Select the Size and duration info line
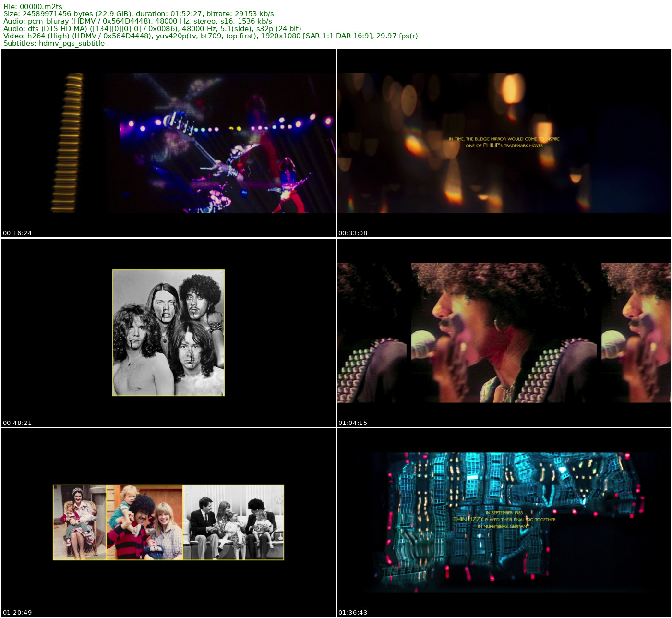 point(139,14)
